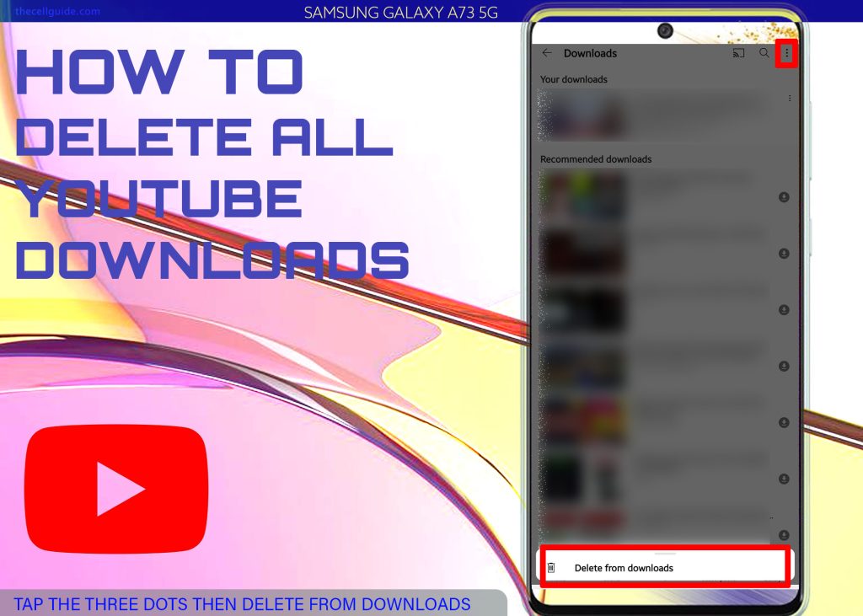Choose Delete from downloads option
This screenshot has height=616, width=863.
[665, 567]
